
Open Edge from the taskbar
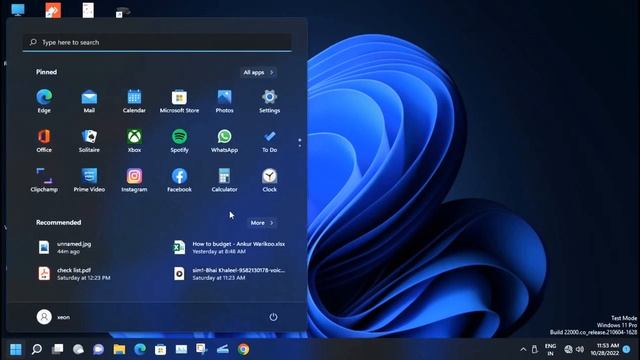[x=140, y=349]
